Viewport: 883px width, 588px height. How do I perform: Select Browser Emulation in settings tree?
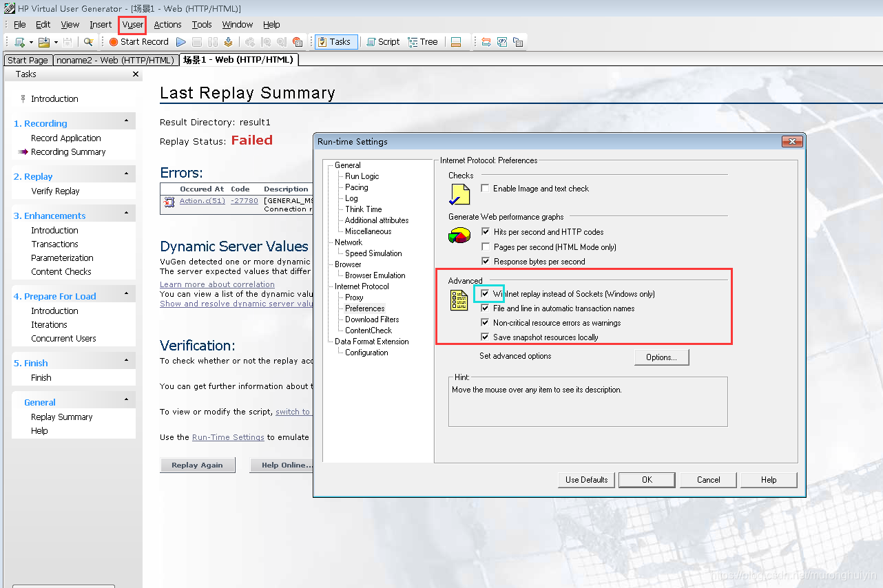375,275
